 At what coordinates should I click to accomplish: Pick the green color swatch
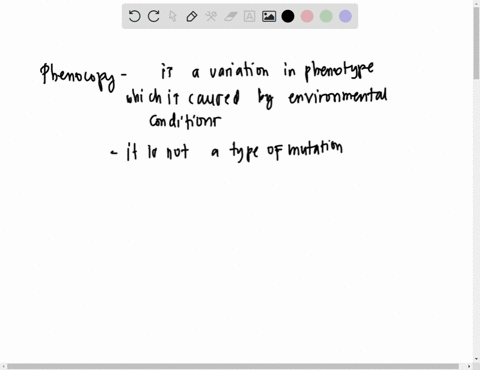(326, 16)
